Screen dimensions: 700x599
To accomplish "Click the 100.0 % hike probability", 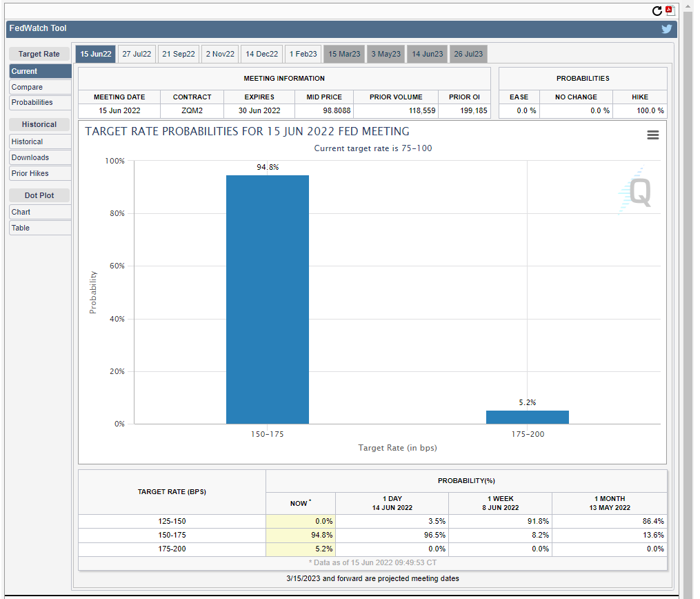I will tap(650, 111).
